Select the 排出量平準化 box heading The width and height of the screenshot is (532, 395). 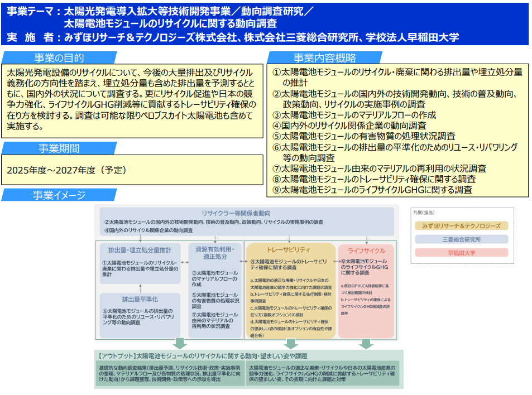[140, 300]
